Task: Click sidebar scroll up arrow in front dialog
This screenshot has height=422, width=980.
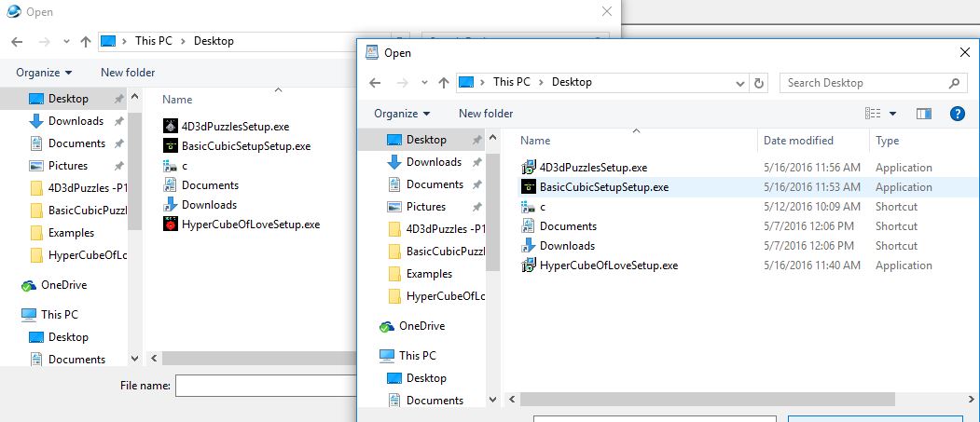Action: [492, 138]
